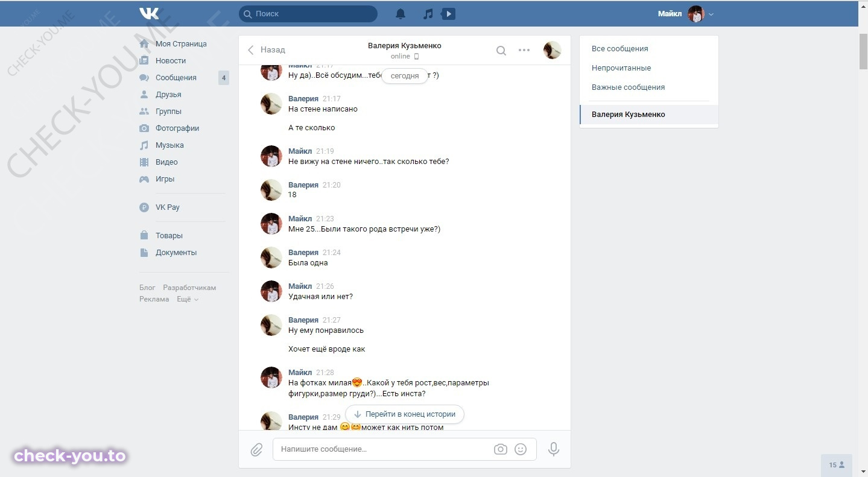Open VK Pay in the sidebar
Screen dimensions: 868x477
pyautogui.click(x=168, y=207)
